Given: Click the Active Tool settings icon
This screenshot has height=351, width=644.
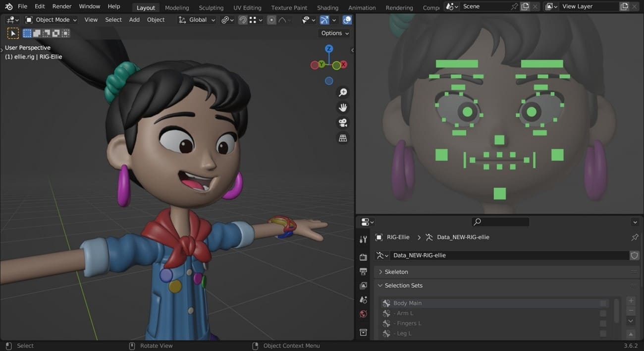Looking at the screenshot, I should click(x=363, y=239).
